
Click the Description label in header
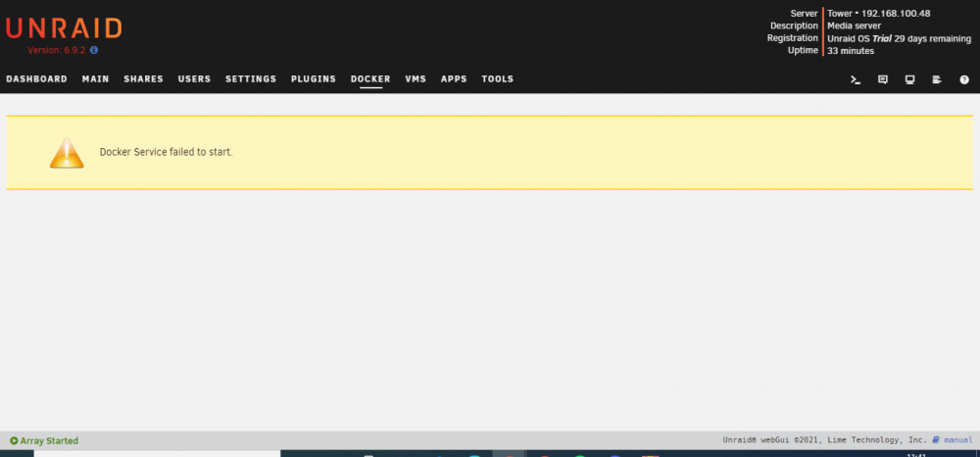coord(794,25)
